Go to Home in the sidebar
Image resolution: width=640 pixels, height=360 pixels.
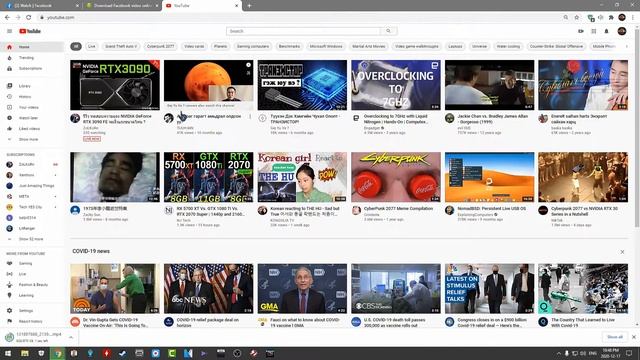32,47
